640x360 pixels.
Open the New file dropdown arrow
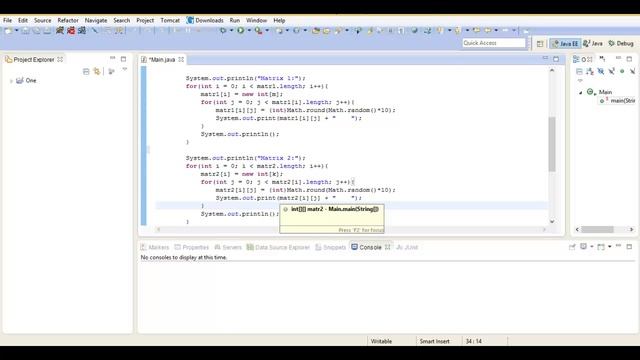coord(17,31)
